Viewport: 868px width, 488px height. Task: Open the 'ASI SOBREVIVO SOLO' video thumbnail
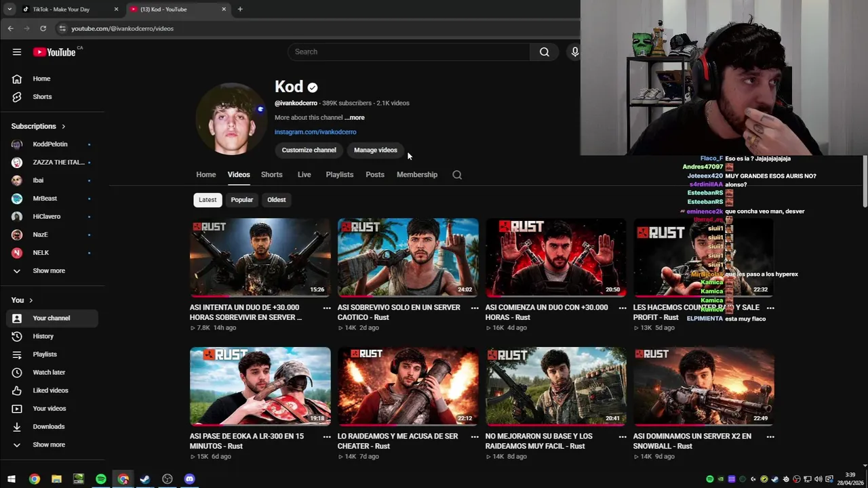pyautogui.click(x=408, y=258)
